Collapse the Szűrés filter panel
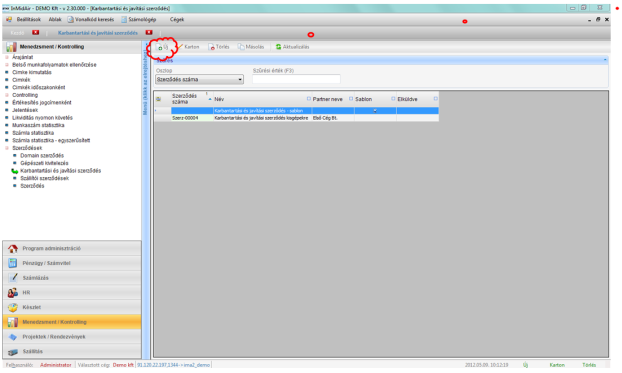This screenshot has height=373, width=622. point(605,60)
